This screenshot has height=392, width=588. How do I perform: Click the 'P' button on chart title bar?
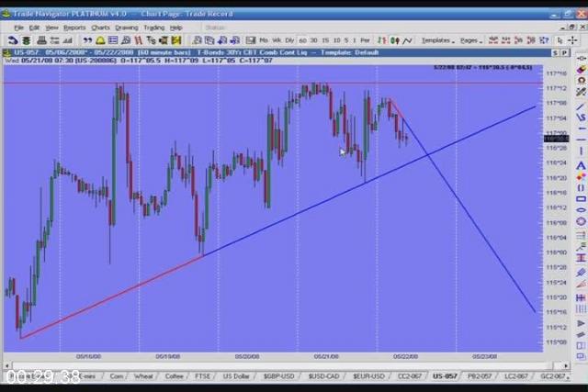[x=564, y=53]
